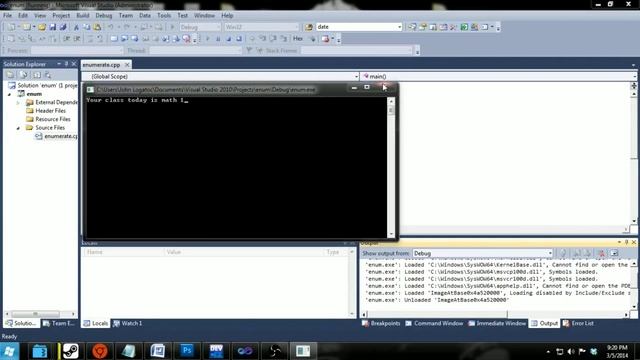This screenshot has height=360, width=640.
Task: Click the Save All icon
Action: coord(63,27)
